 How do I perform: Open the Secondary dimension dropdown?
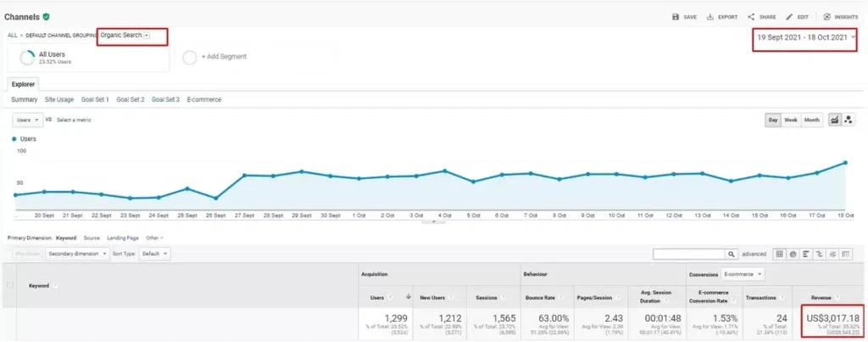(x=81, y=254)
